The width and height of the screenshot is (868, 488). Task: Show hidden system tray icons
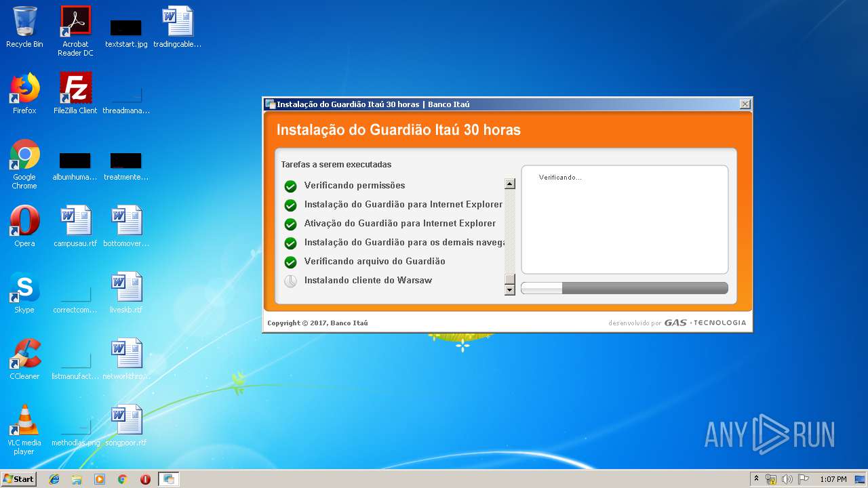(x=756, y=479)
